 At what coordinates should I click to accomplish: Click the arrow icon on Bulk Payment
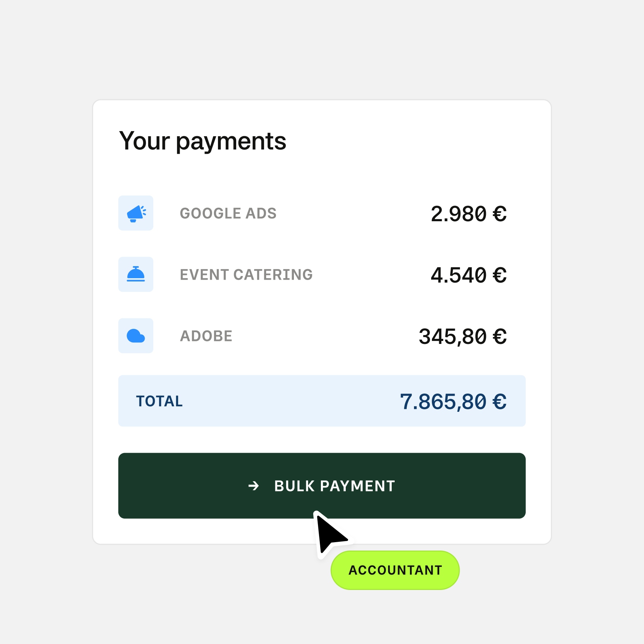tap(254, 486)
